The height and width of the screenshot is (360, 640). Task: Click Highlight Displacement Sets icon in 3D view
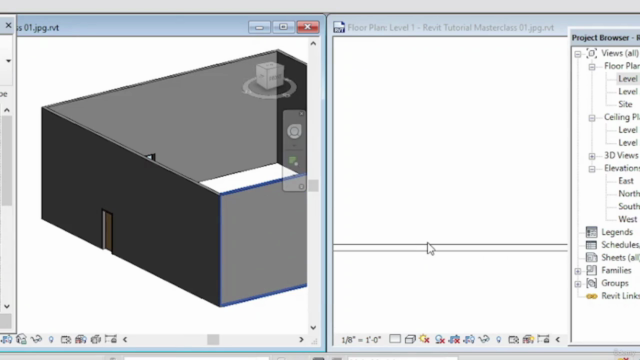pos(96,340)
